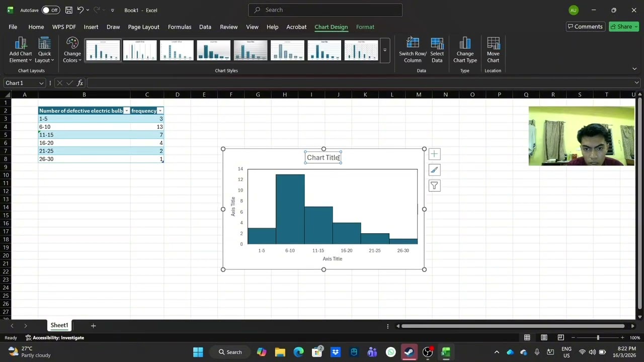
Task: Show hidden tray icons
Action: (497, 352)
